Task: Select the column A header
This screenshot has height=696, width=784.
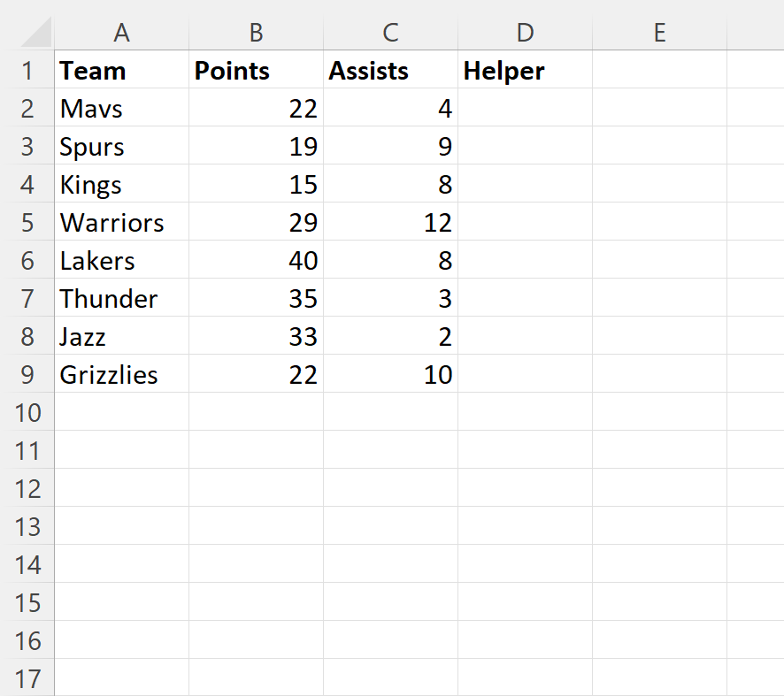Action: (x=121, y=33)
